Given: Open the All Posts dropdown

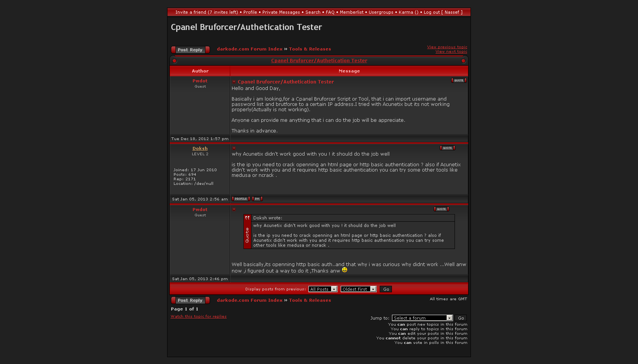Looking at the screenshot, I should (x=322, y=289).
